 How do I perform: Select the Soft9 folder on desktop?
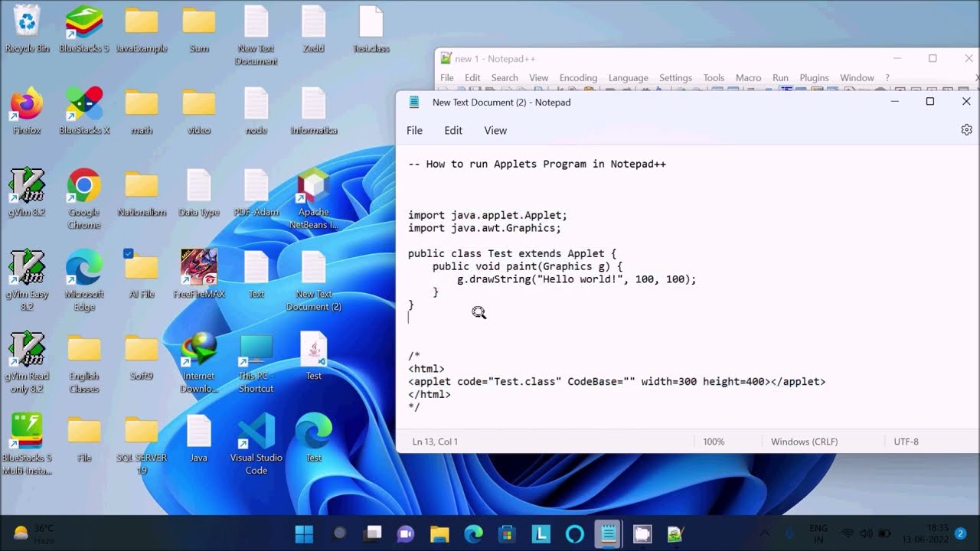[x=142, y=357]
